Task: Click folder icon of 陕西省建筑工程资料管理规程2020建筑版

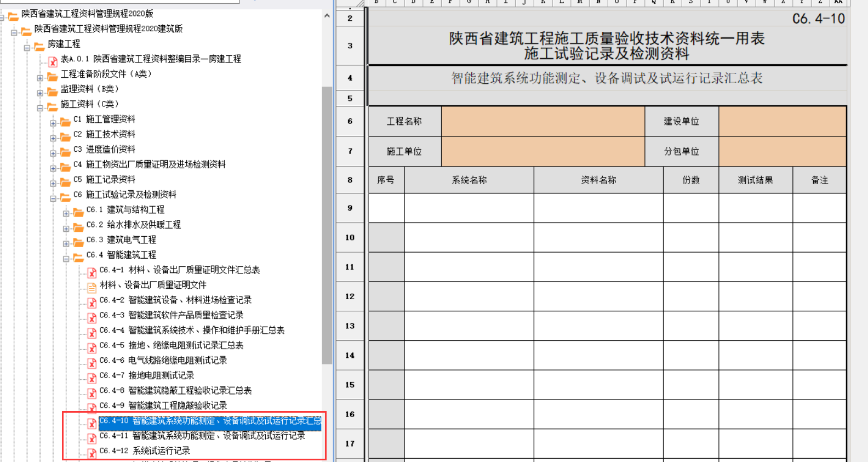Action: click(x=26, y=31)
